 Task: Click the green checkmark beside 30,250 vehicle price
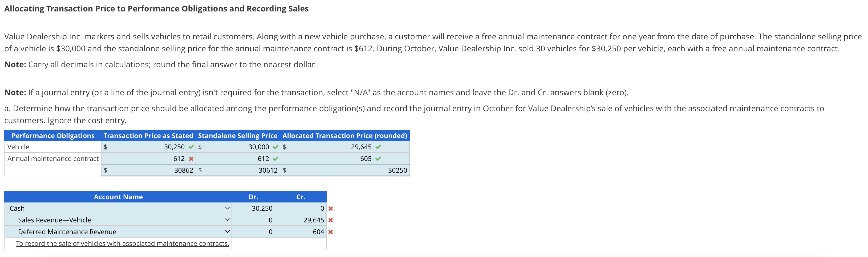[x=191, y=147]
